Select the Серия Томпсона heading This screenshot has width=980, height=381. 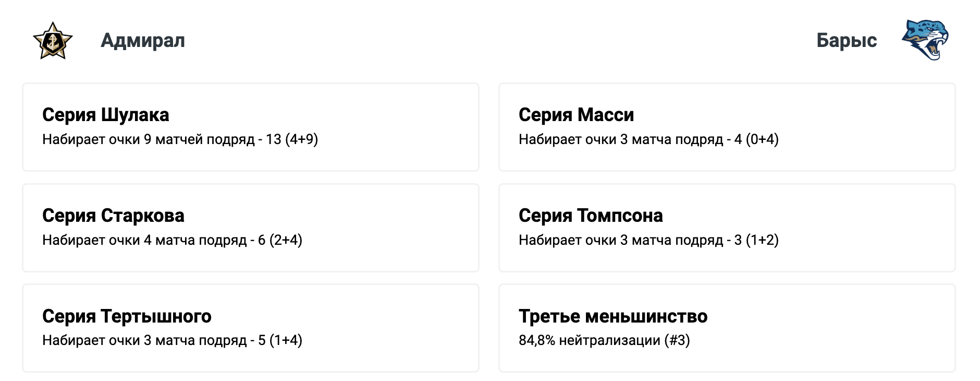591,216
